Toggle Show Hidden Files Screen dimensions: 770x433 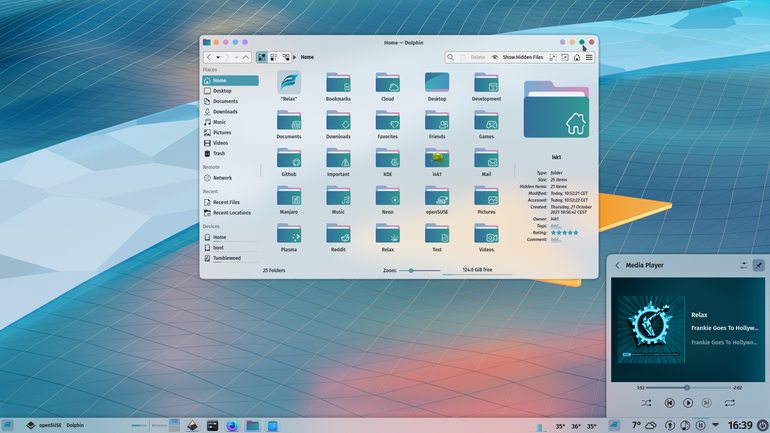coord(517,57)
